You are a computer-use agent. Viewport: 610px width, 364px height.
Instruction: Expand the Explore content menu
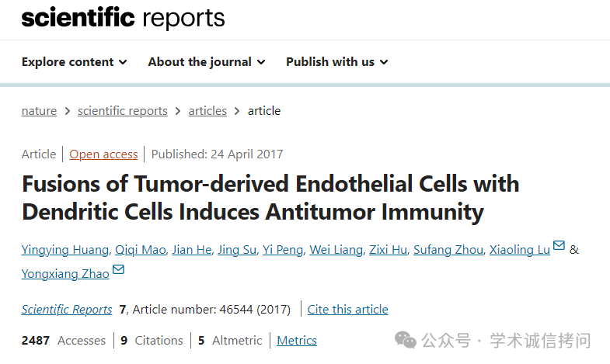(x=75, y=62)
